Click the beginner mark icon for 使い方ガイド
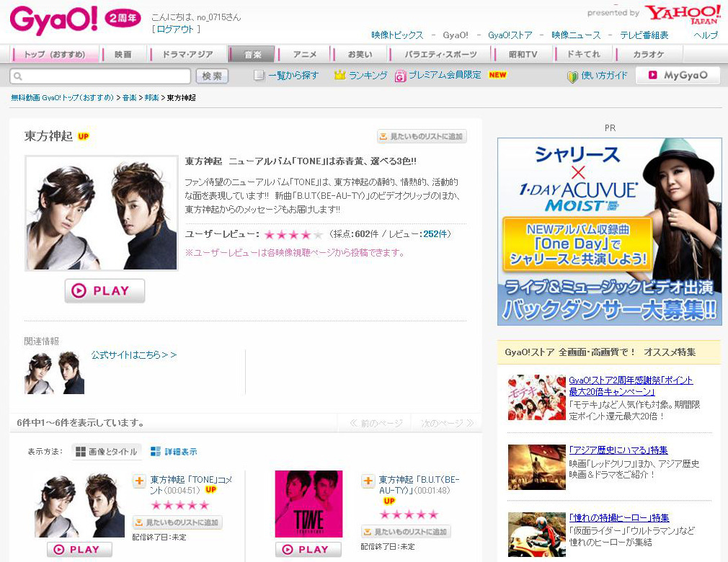Viewport: 728px width, 562px height. pos(572,76)
